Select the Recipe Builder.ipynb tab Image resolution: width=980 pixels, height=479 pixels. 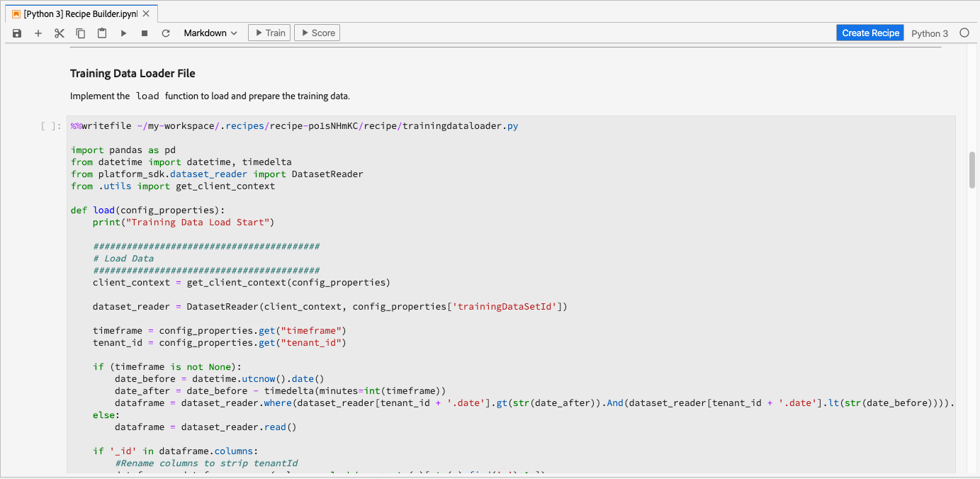(81, 13)
